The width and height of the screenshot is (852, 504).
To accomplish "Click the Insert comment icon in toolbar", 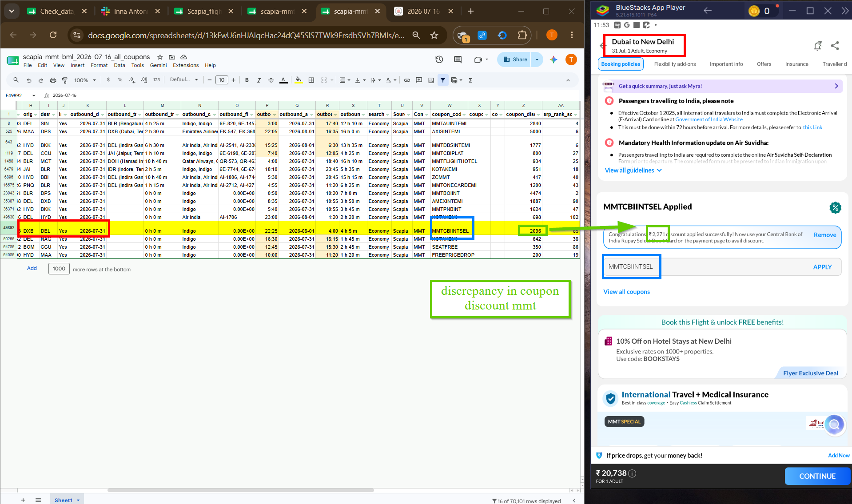I will pos(419,80).
